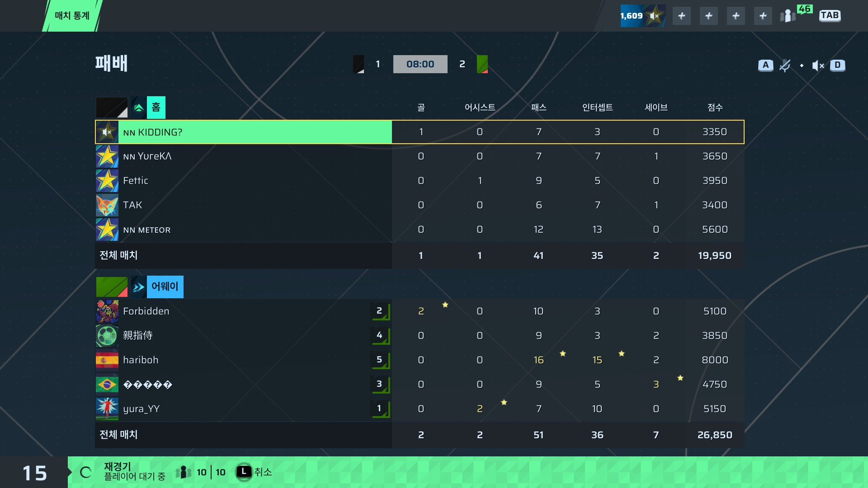Viewport: 868px width, 488px height.
Task: Toggle microphone mute next to A key
Action: coord(785,66)
